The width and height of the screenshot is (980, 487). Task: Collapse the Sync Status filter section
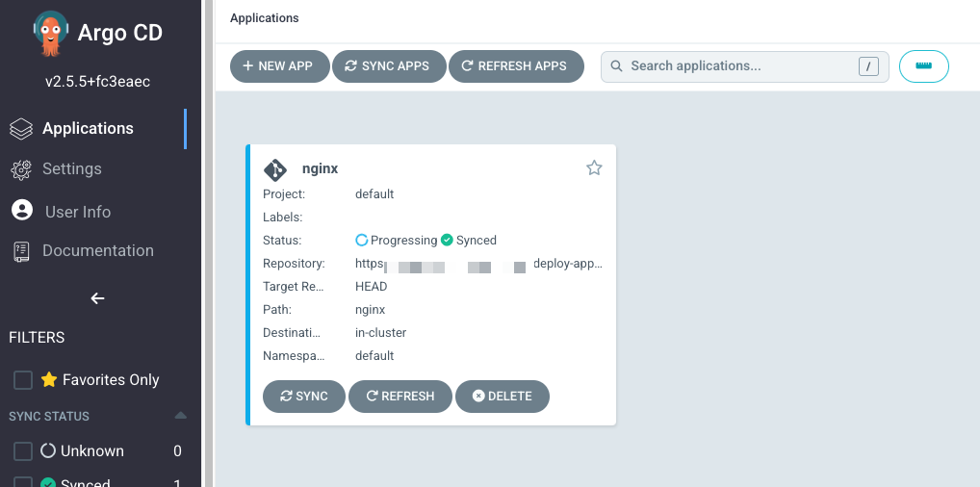(181, 416)
